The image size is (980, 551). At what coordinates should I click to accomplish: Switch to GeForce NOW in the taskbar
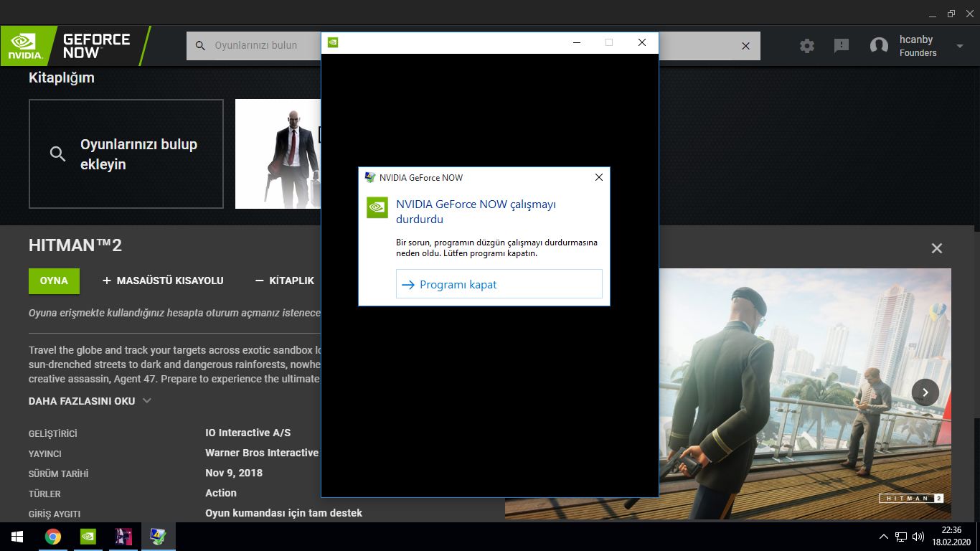pos(88,537)
